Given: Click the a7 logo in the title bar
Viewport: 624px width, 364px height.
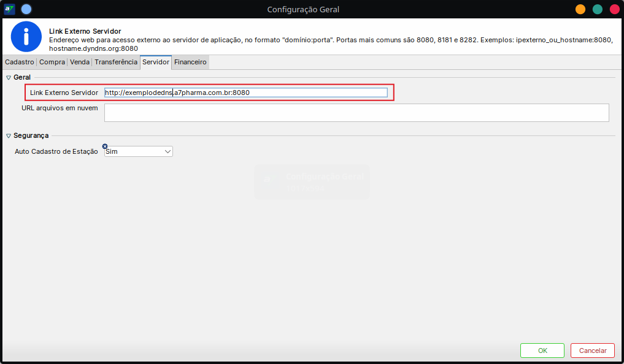Looking at the screenshot, I should 8,9.
